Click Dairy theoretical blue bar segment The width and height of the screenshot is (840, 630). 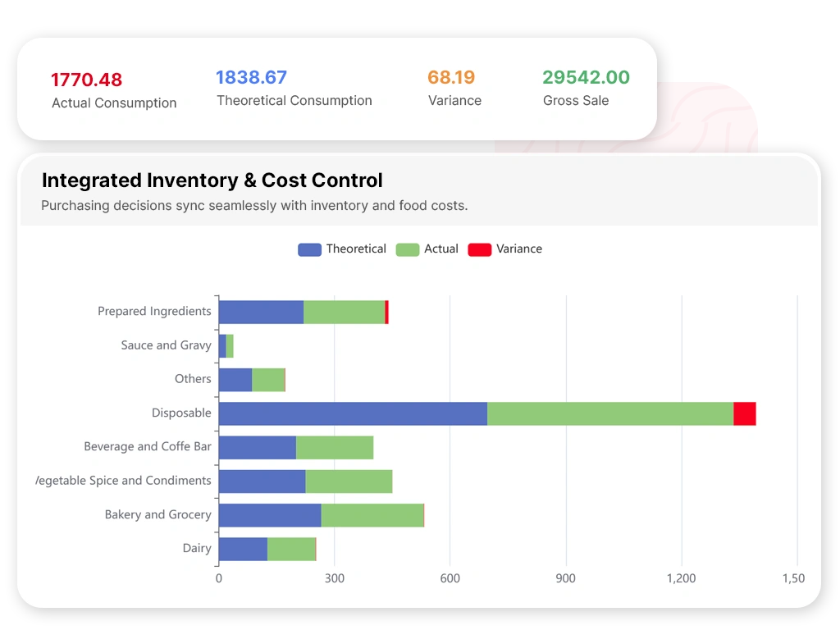[x=243, y=549]
